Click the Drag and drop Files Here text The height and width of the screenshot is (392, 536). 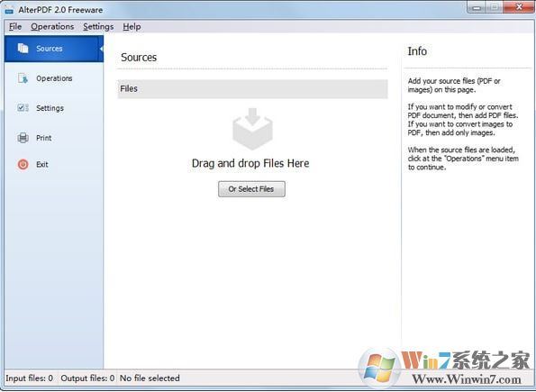click(x=250, y=163)
